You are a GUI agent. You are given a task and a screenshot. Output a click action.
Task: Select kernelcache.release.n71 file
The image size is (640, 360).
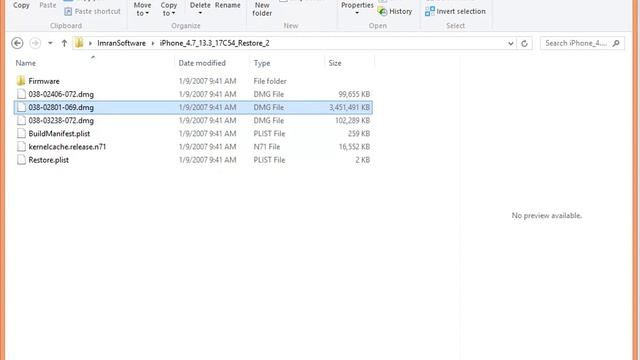point(67,147)
